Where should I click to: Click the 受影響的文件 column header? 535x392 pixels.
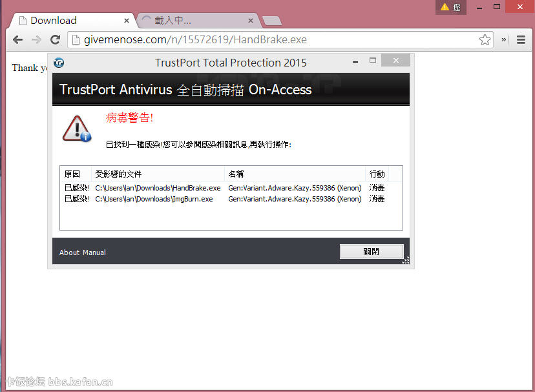[x=118, y=174]
